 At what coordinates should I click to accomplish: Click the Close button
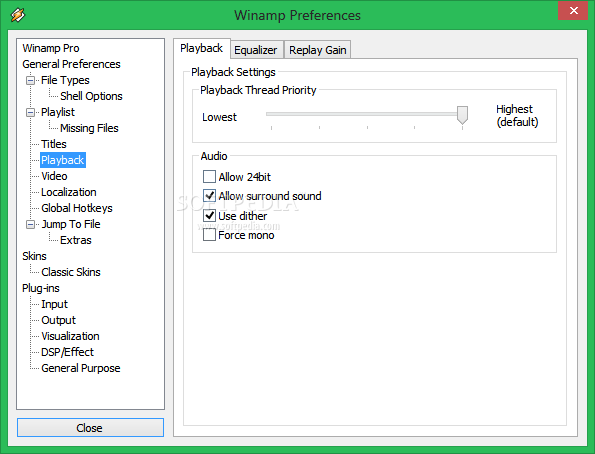tap(90, 428)
